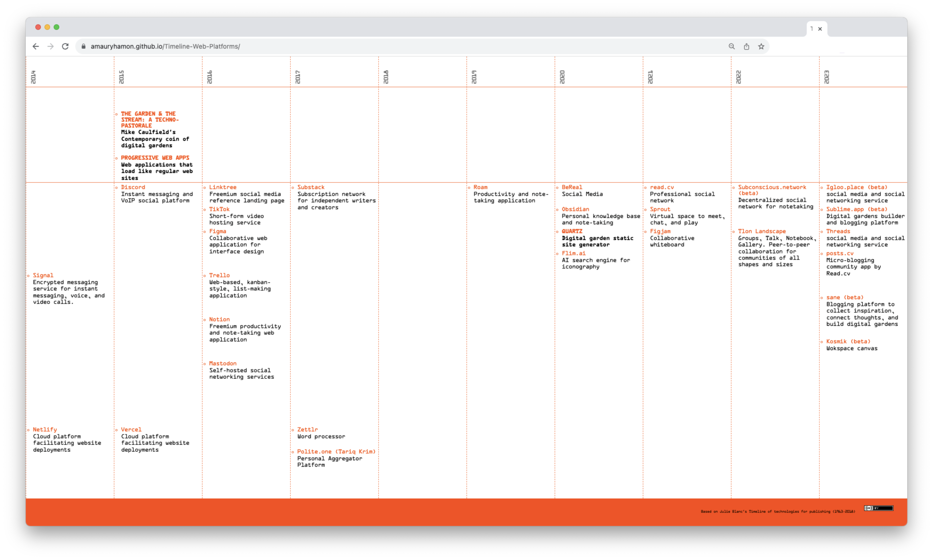Click the Netlify entry marker title

click(x=45, y=429)
